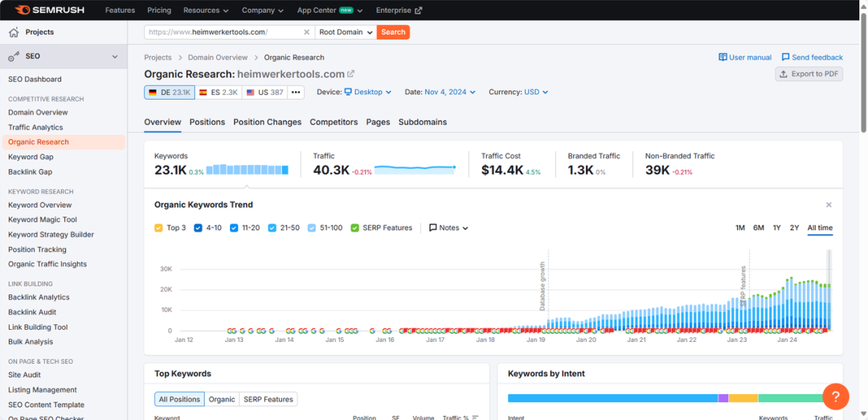Toggle the 11-20 positions checkbox
Viewport: 868px width, 420px height.
(x=234, y=228)
